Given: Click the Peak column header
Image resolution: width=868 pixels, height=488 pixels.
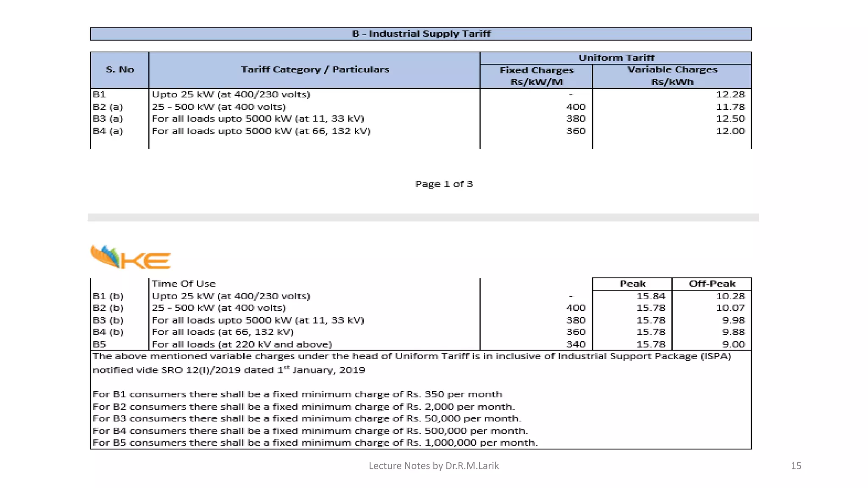Looking at the screenshot, I should coord(632,284).
